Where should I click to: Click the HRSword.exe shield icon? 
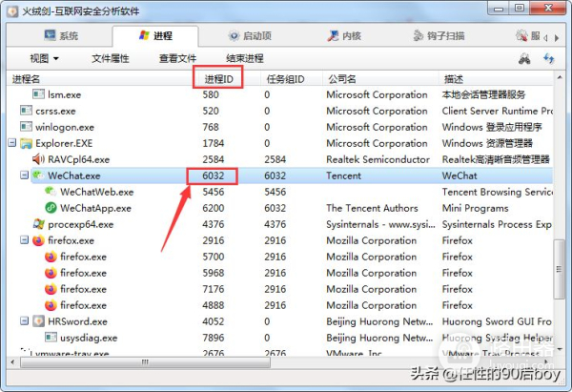click(38, 321)
